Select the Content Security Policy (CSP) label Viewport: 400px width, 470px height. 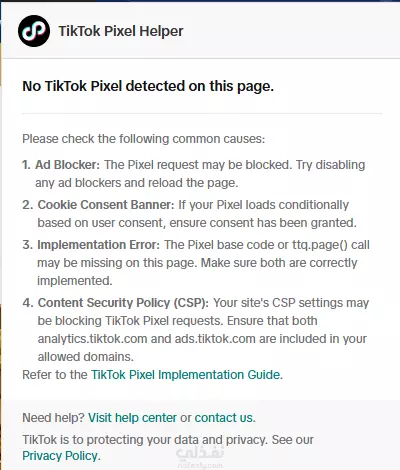[x=123, y=303]
